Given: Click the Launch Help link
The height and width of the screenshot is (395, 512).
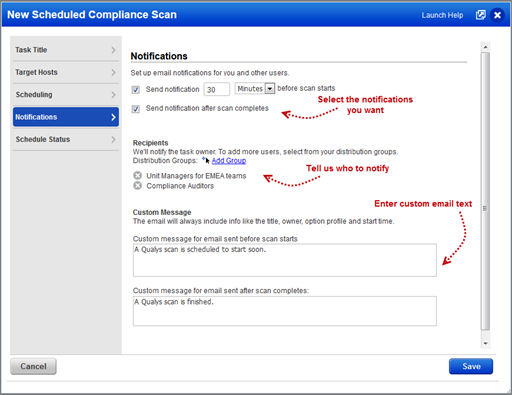Looking at the screenshot, I should 442,15.
